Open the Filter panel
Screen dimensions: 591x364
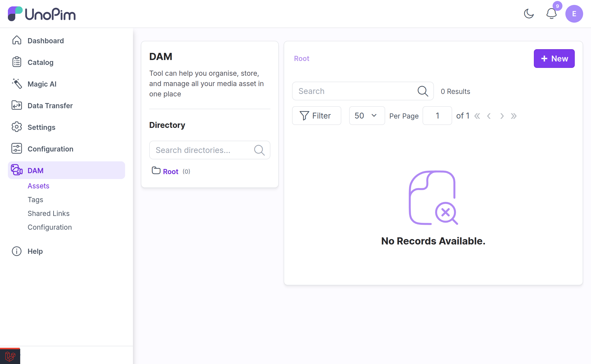click(316, 116)
